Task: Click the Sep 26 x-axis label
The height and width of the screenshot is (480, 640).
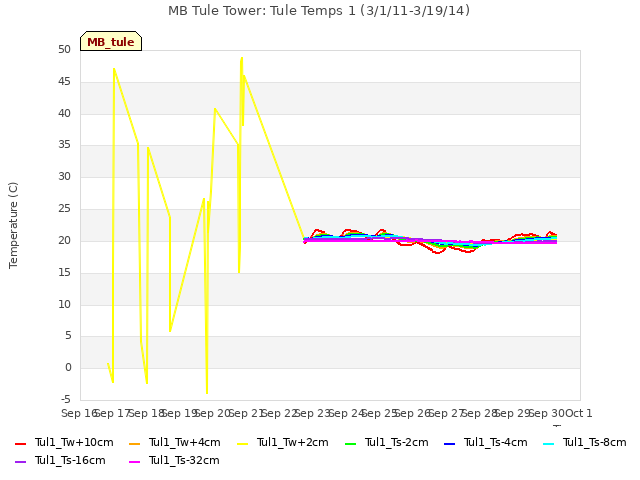Action: point(412,413)
